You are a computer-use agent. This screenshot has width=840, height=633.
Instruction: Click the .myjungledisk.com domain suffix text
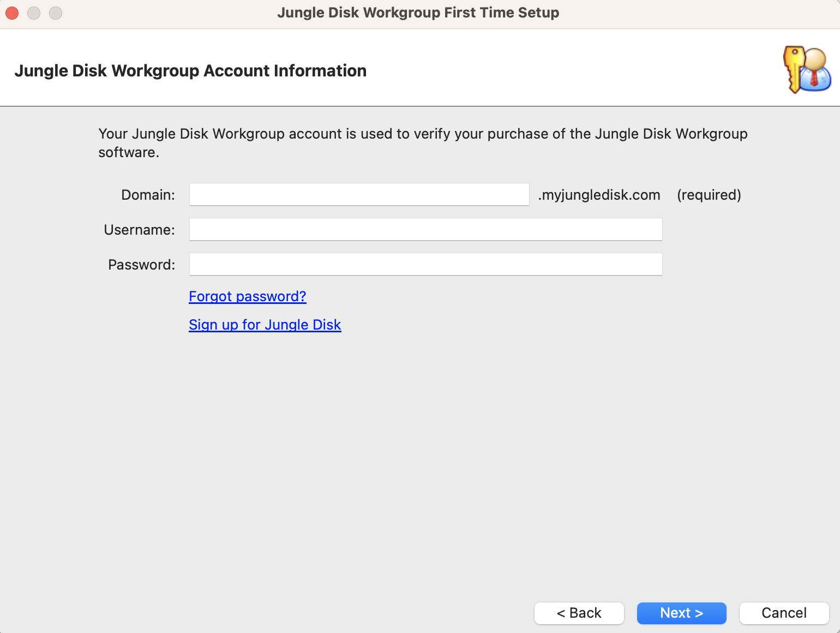coord(599,195)
